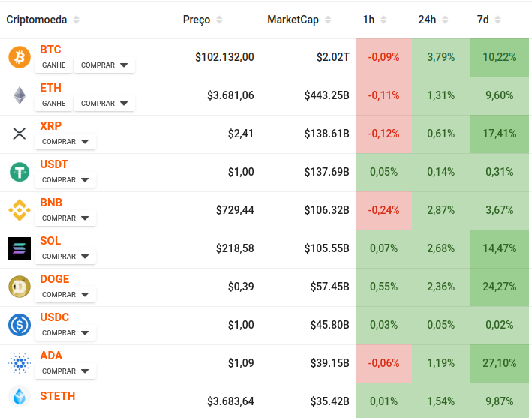This screenshot has width=532, height=418.
Task: Click the Solana logo icon
Action: click(20, 248)
